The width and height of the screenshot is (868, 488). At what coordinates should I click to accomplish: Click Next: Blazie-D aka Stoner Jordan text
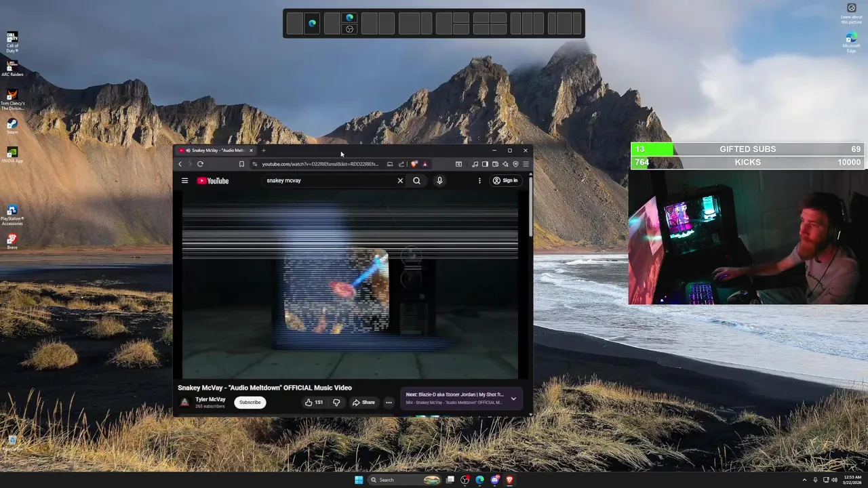pos(455,394)
